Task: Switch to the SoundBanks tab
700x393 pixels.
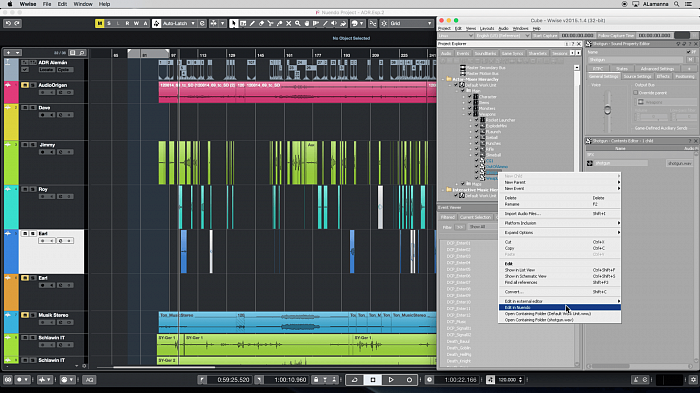Action: [x=485, y=53]
